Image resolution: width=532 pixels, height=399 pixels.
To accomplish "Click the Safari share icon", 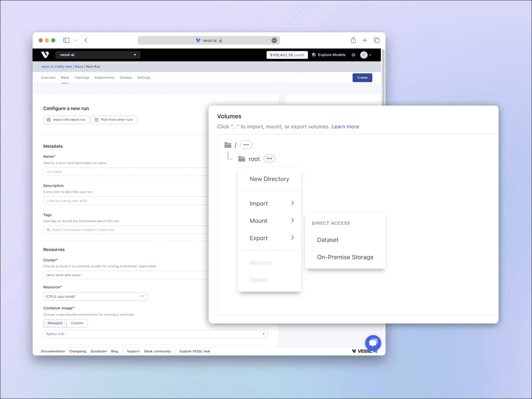I will point(353,40).
